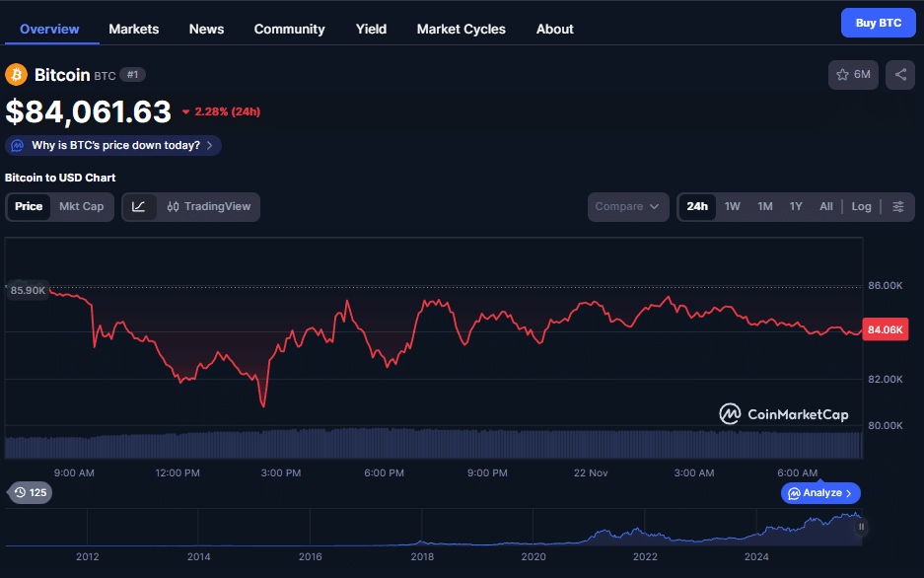Click the share icon button
924x578 pixels.
(900, 75)
